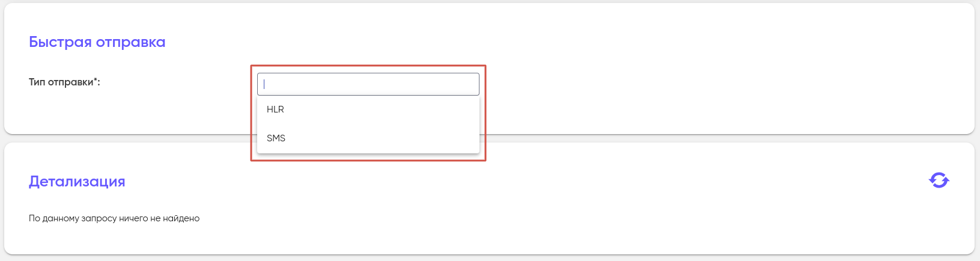Click inside the open combo box input
980x261 pixels.
click(x=368, y=84)
